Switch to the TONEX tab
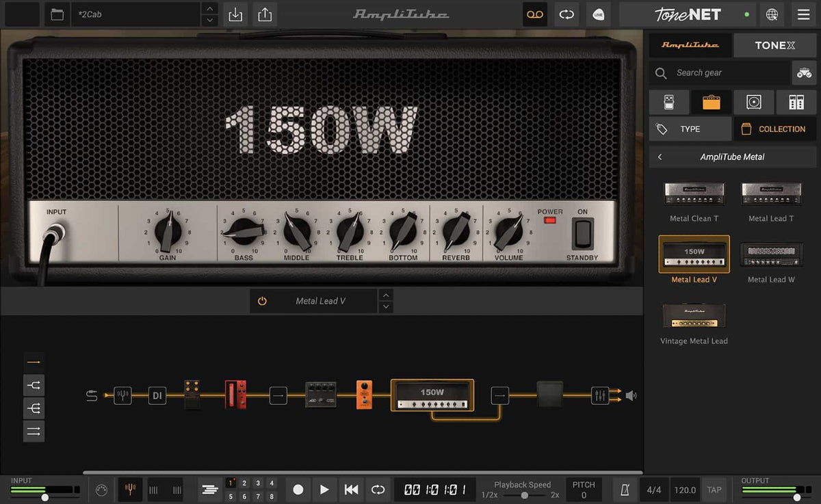821x504 pixels. 775,45
